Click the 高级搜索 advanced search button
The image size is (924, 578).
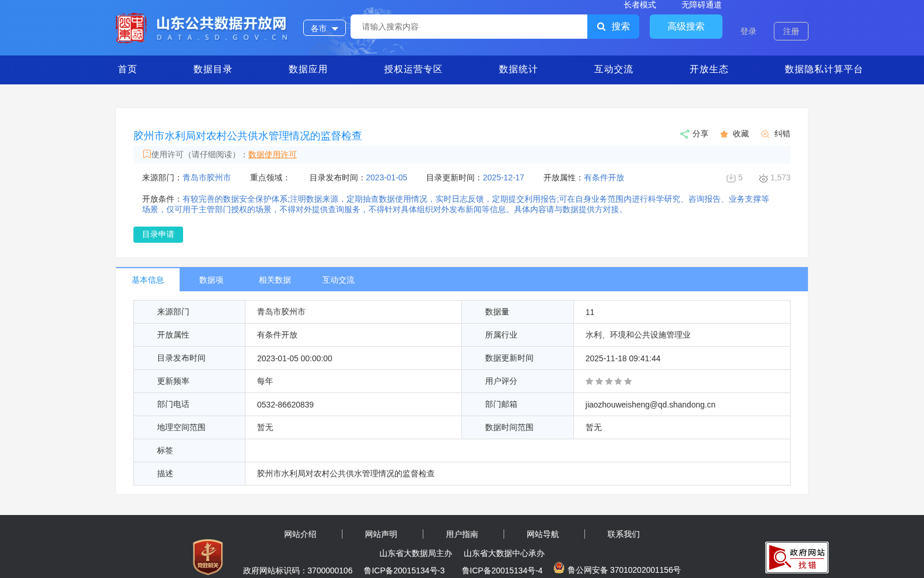coord(686,27)
